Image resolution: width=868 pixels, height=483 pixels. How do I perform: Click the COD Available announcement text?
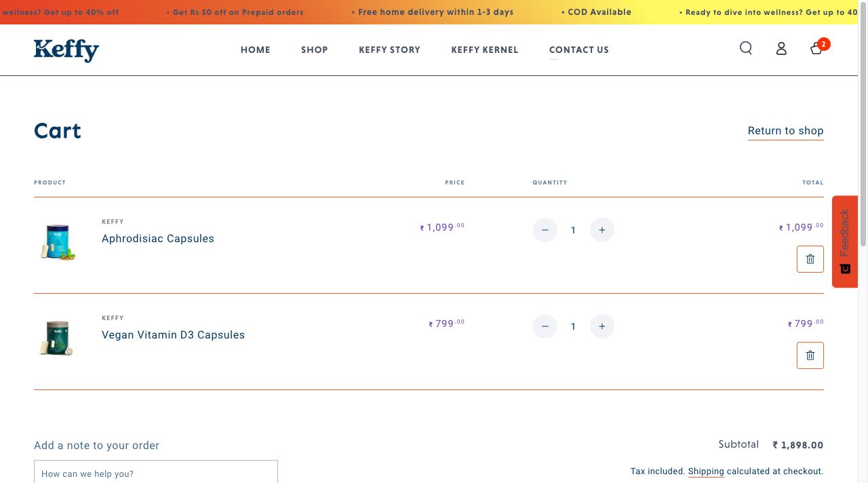[597, 12]
